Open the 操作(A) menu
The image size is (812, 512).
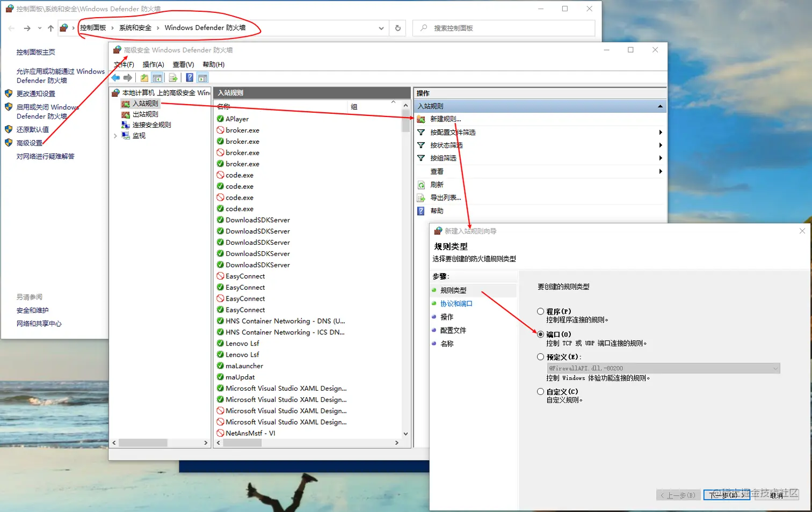pyautogui.click(x=153, y=64)
